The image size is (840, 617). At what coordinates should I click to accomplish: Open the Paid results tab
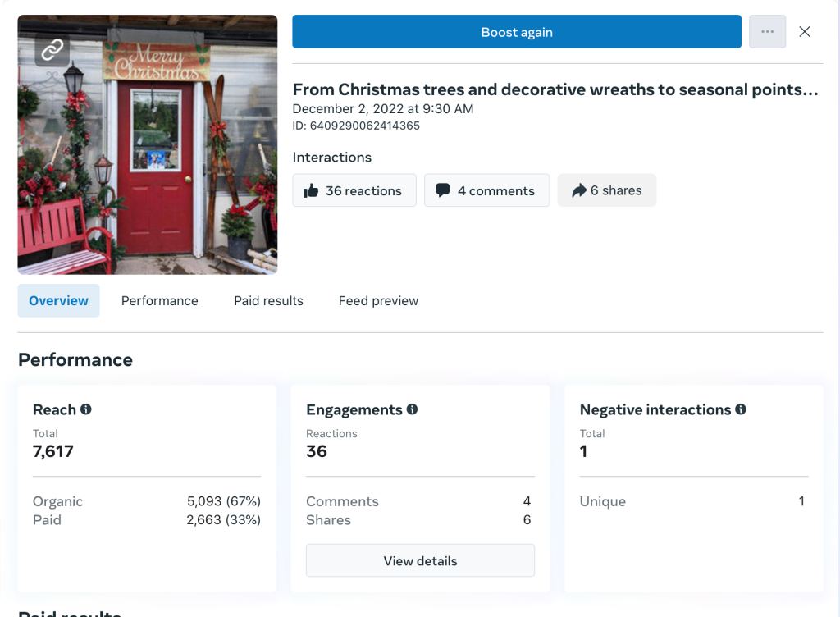coord(268,300)
